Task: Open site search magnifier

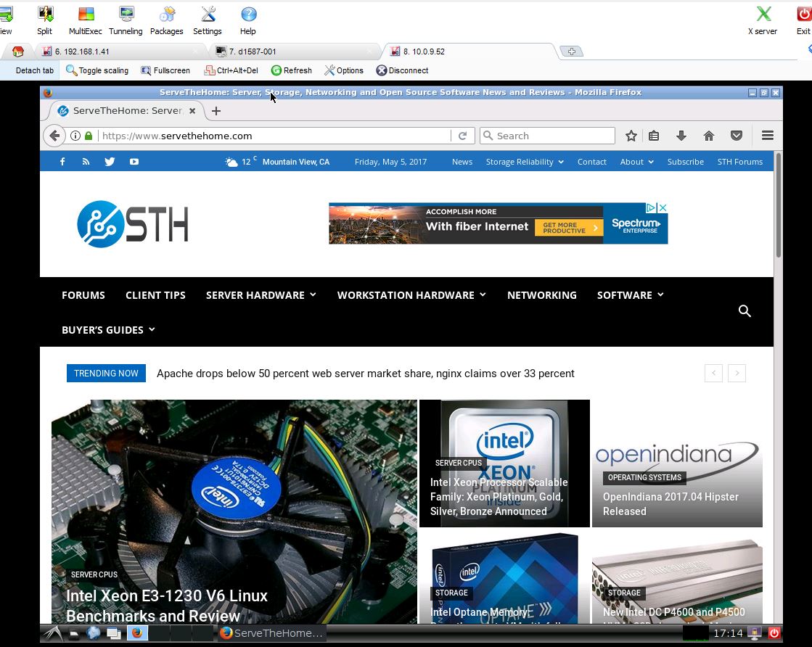Action: 745,310
